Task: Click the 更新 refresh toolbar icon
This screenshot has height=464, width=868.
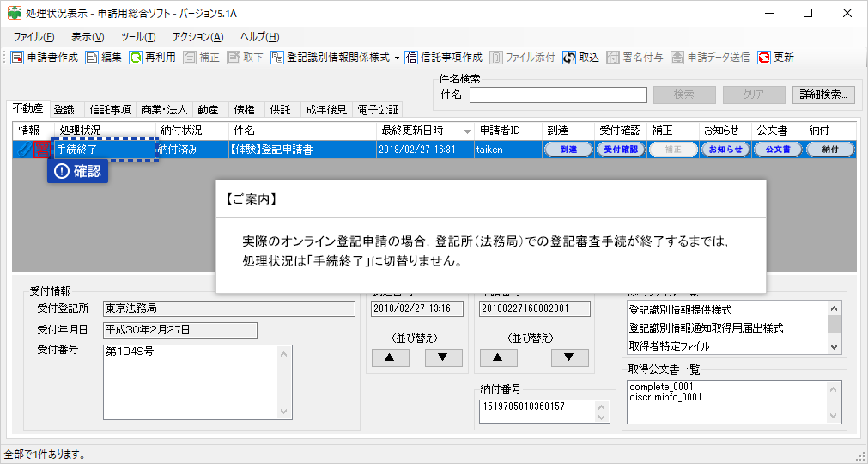Action: [764, 58]
